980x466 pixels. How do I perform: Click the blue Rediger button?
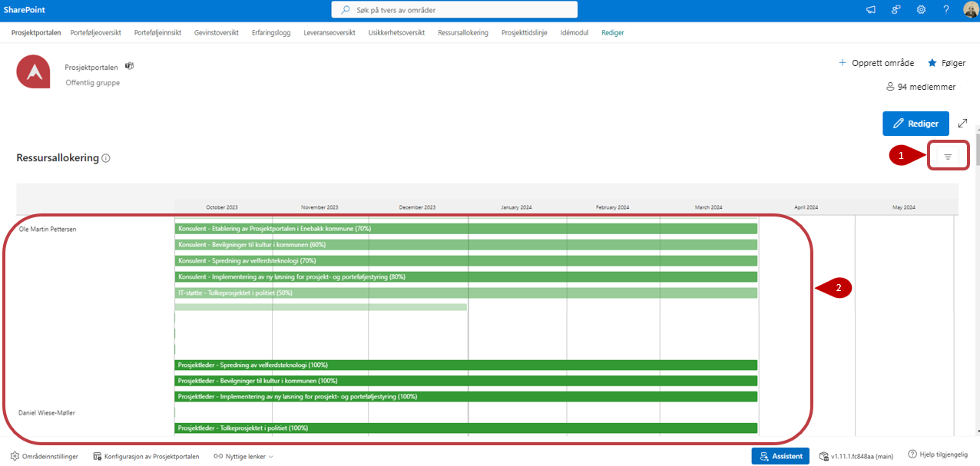[x=915, y=124]
